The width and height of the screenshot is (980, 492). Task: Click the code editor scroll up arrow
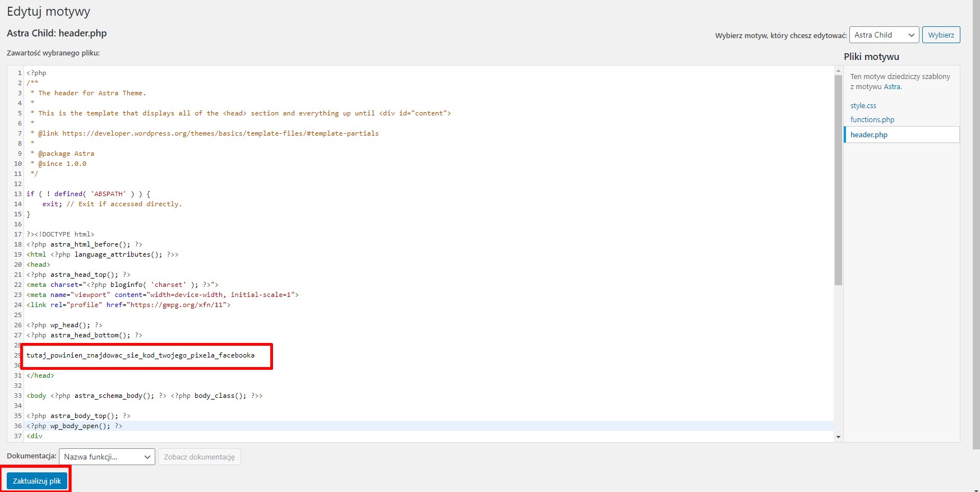pos(839,71)
